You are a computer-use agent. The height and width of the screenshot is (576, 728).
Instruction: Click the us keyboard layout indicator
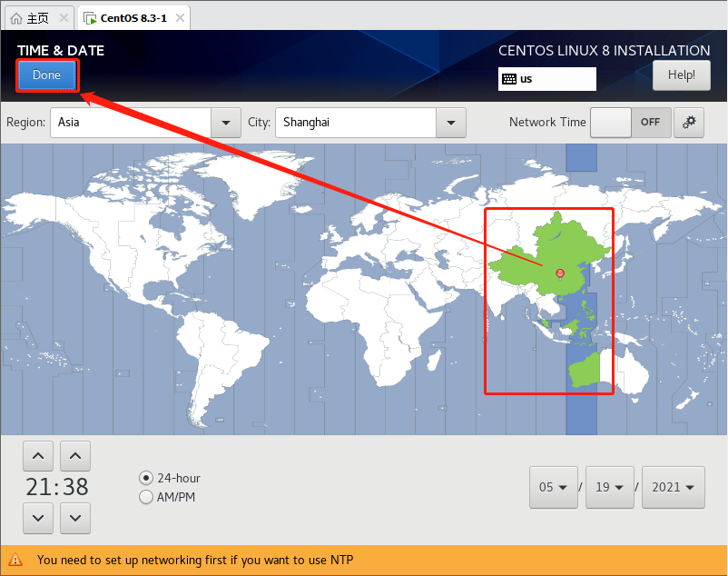click(x=547, y=79)
